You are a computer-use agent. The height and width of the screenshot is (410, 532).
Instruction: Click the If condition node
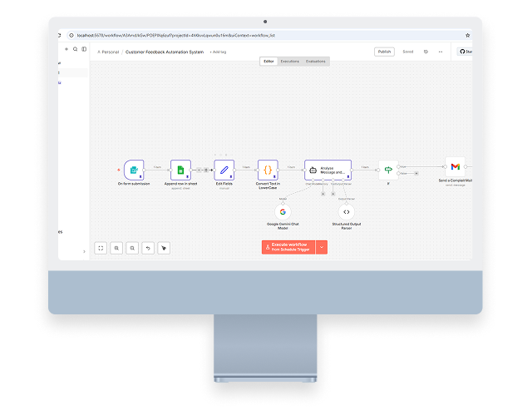click(x=387, y=170)
